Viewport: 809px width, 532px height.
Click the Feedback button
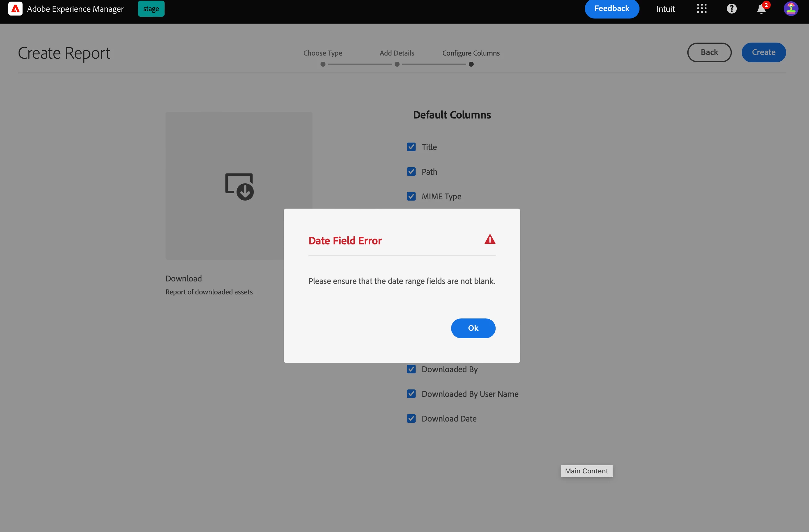pyautogui.click(x=611, y=9)
